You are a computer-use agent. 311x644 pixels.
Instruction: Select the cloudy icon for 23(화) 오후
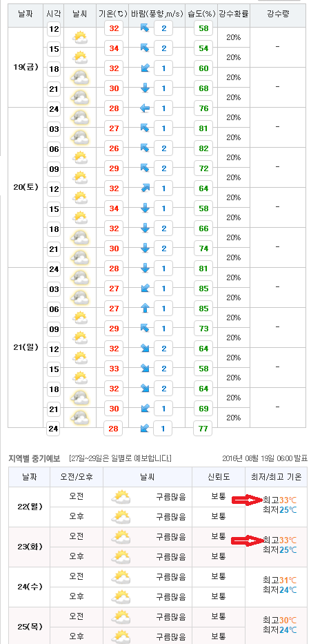point(121,557)
